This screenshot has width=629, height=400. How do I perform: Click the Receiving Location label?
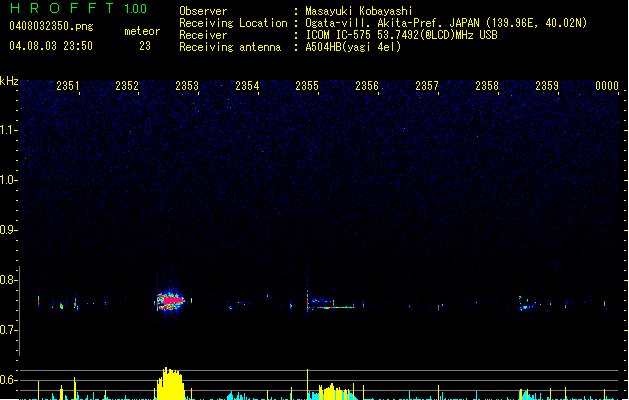pos(233,23)
